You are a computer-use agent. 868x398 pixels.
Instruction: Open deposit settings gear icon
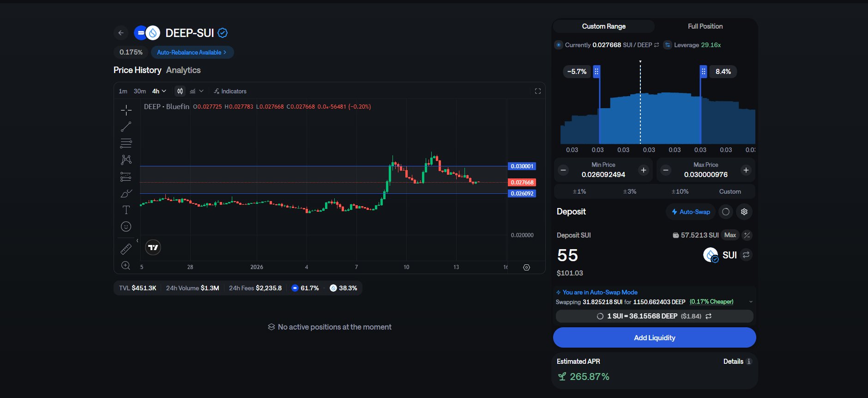coord(744,212)
